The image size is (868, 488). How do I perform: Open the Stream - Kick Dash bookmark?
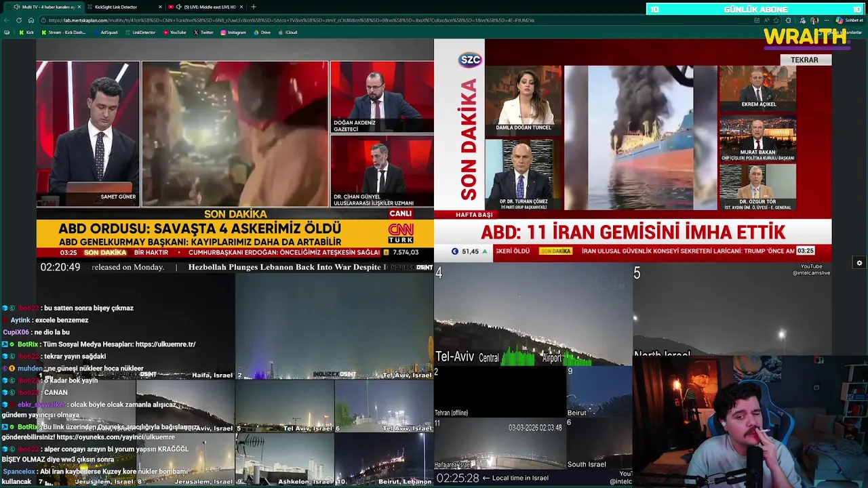63,33
